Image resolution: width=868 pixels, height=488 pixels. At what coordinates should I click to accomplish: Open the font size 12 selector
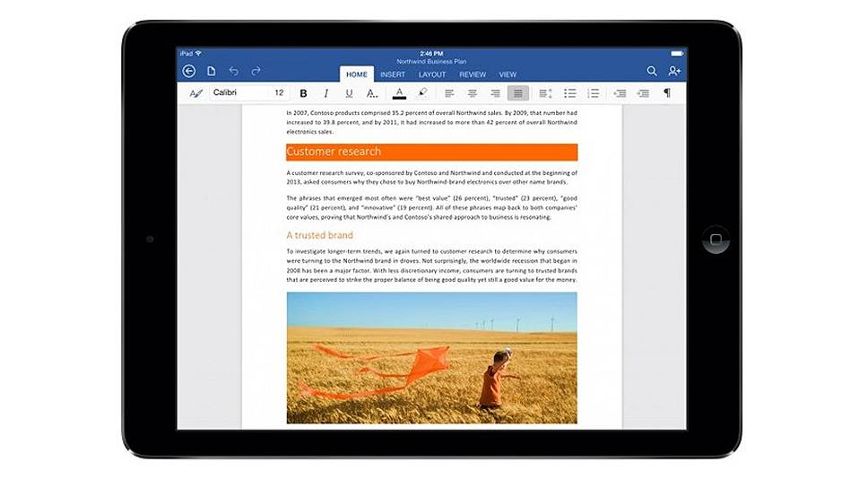pos(279,93)
